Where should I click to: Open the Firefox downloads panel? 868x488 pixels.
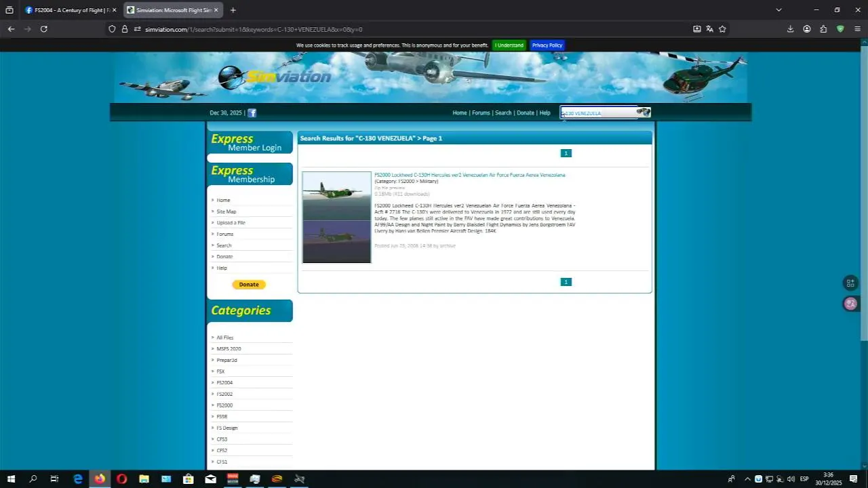[x=790, y=29]
